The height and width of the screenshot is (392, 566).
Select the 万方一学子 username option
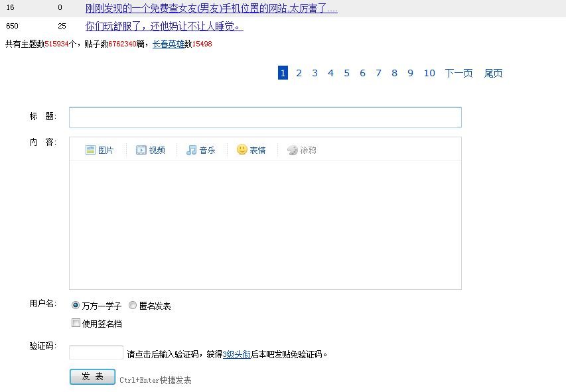click(76, 305)
